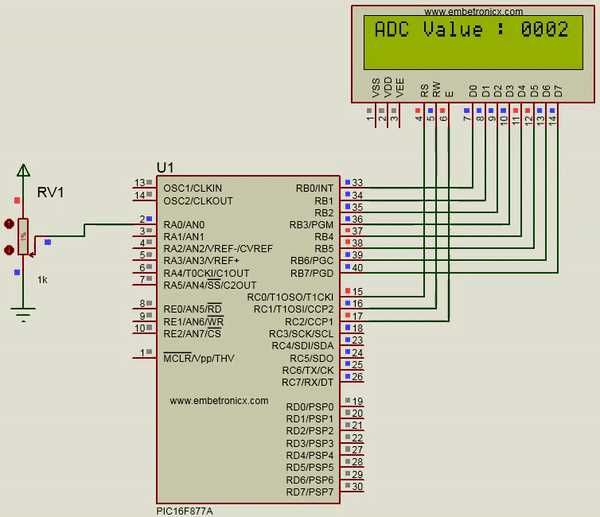Select the RB3/PGM pin label
Image resolution: width=600 pixels, height=517 pixels.
point(311,225)
